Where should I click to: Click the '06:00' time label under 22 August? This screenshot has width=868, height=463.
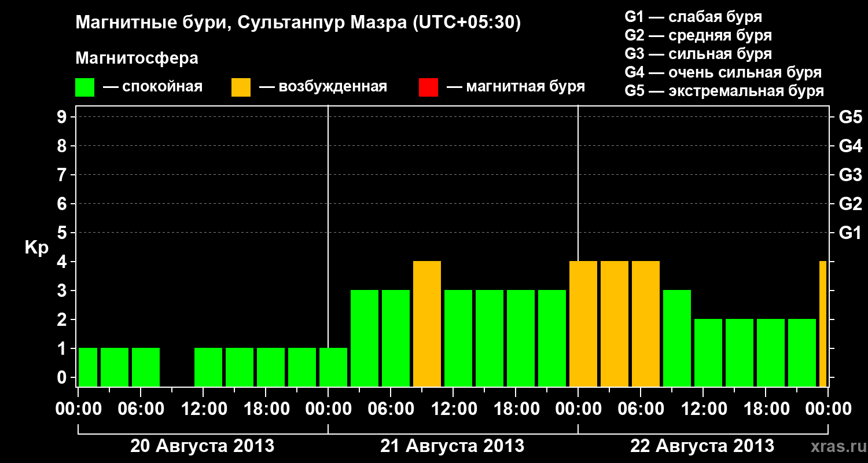tap(640, 409)
